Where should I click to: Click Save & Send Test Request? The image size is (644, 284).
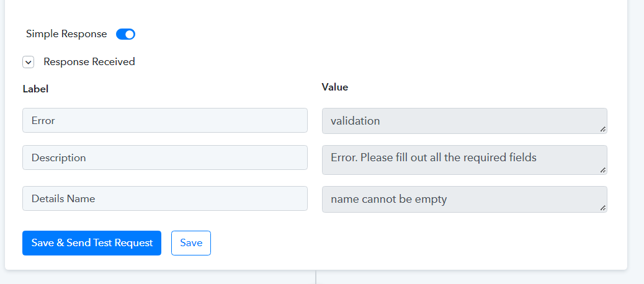coord(92,243)
